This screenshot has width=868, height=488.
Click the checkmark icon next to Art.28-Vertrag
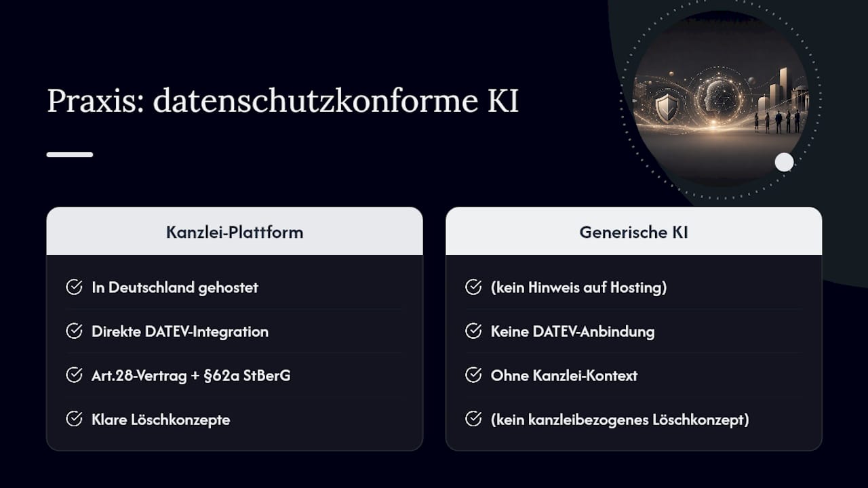74,375
